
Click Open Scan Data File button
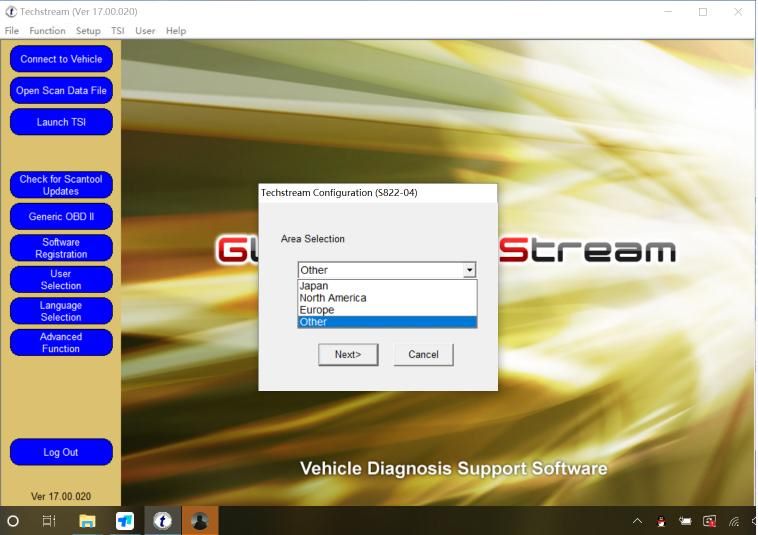61,90
